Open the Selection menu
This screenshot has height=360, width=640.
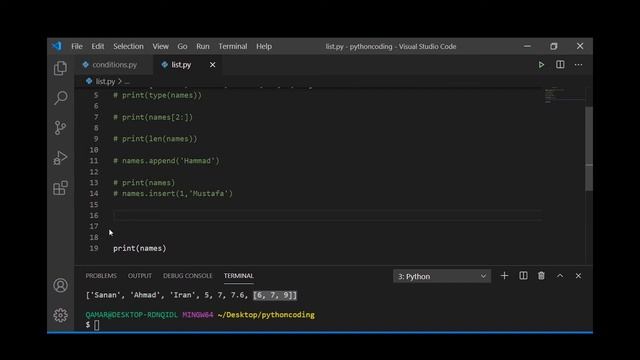[x=128, y=46]
